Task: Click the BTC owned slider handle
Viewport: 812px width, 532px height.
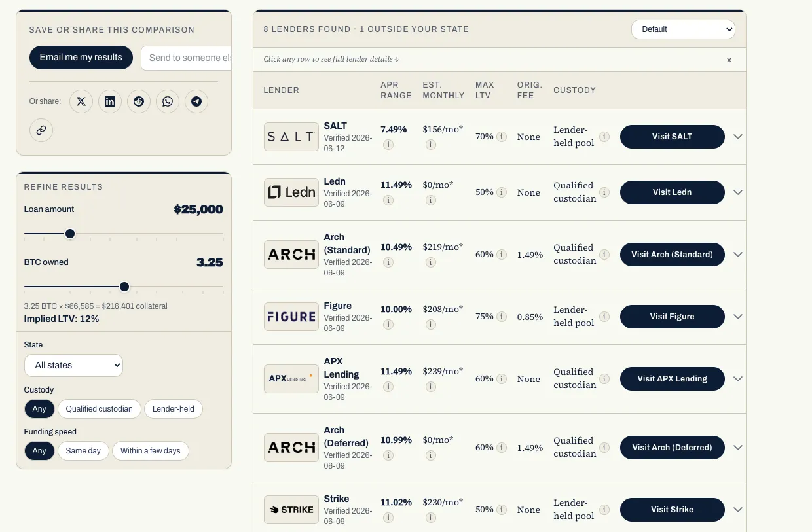Action: tap(124, 287)
